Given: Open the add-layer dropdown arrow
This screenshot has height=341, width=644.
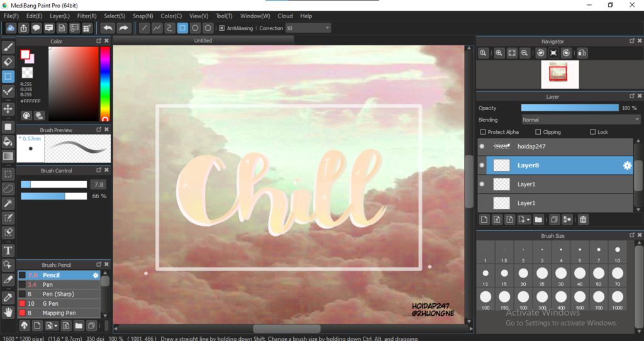Looking at the screenshot, I should click(528, 220).
